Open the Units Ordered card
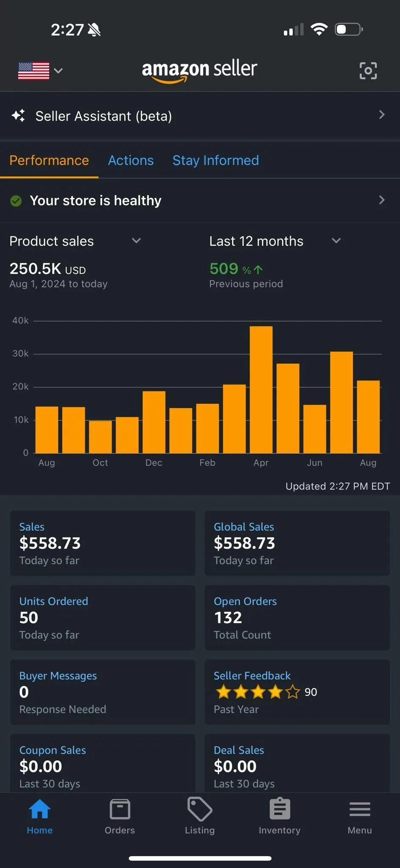The height and width of the screenshot is (868, 400). pos(103,618)
